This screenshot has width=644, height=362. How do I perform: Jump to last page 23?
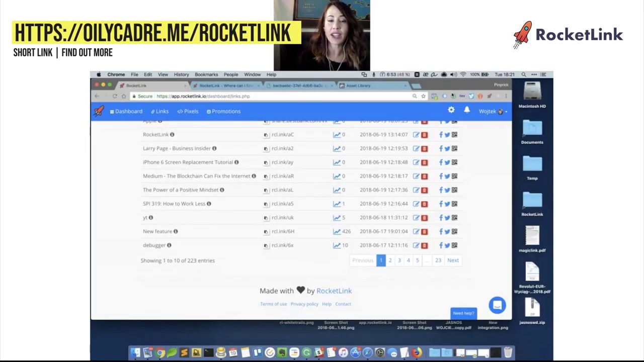click(438, 260)
